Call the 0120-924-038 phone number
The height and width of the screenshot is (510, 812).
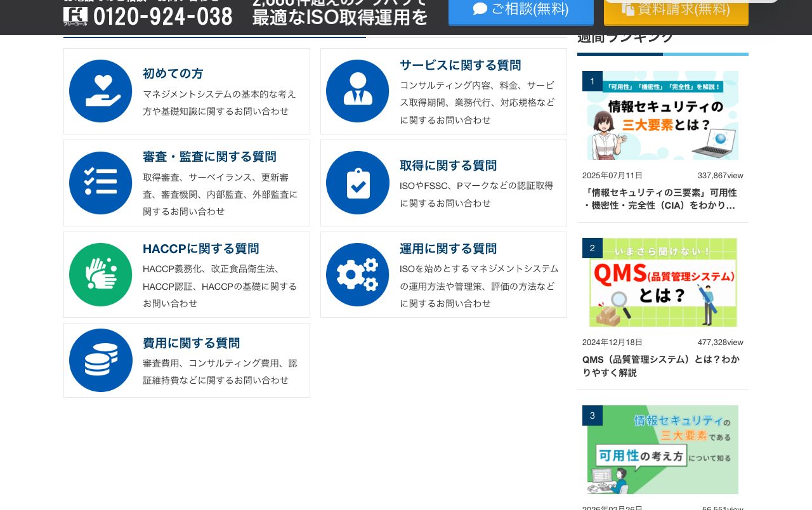pos(163,16)
